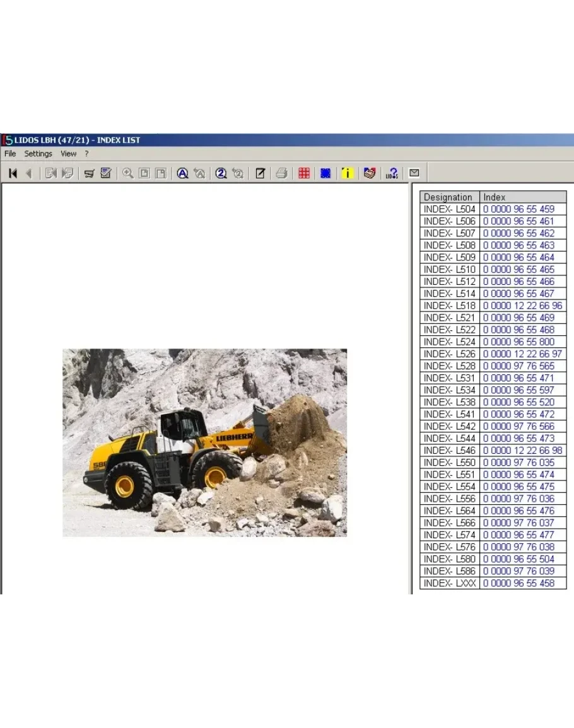Click the handshake icon in toolbar

click(x=370, y=173)
